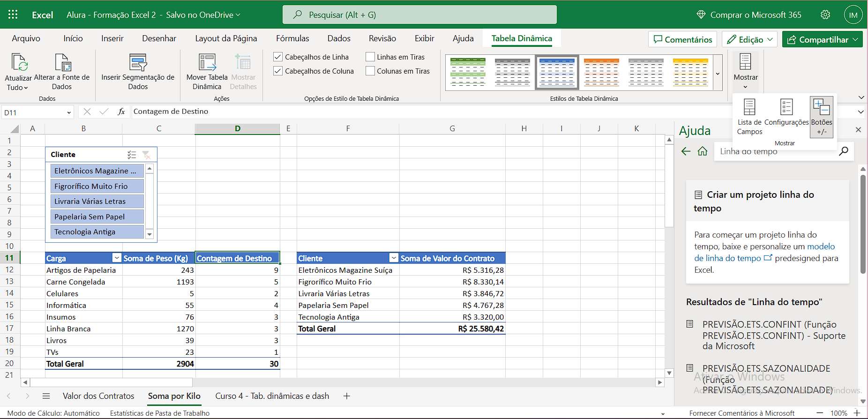Open the app launcher waffle icon
The width and height of the screenshot is (868, 419).
(x=13, y=15)
